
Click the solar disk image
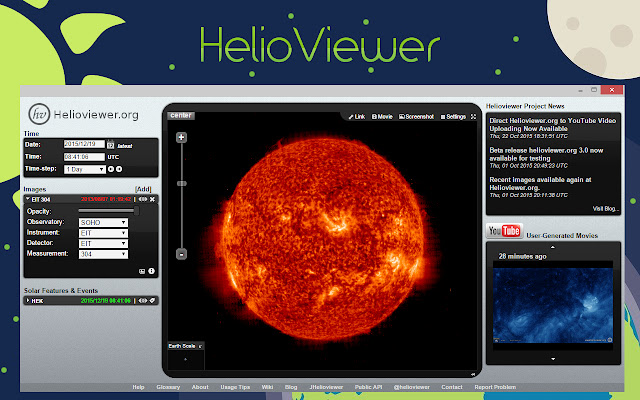[x=323, y=239]
